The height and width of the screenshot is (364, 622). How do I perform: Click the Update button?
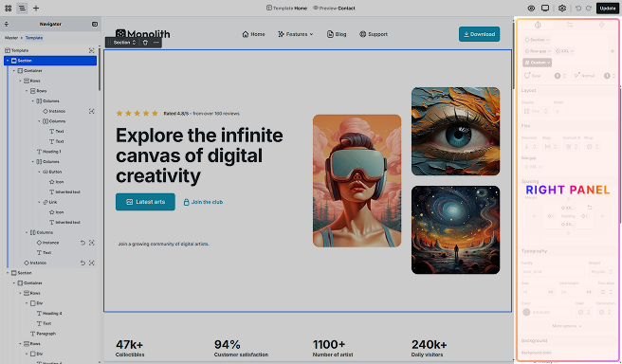(608, 8)
